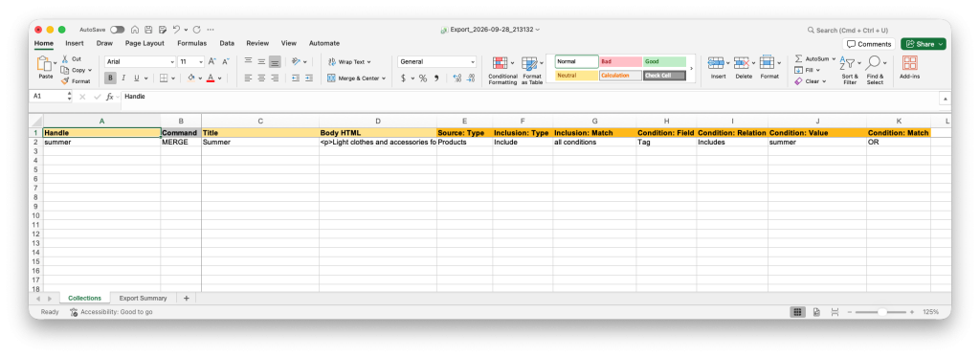Click Find & Select

(x=875, y=71)
